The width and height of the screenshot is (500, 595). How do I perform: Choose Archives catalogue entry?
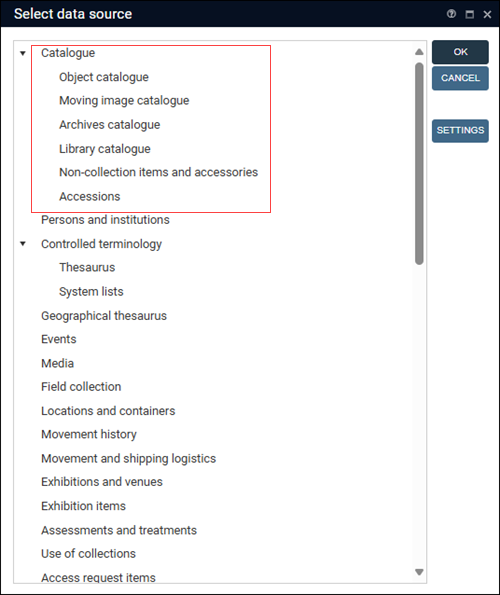[x=110, y=124]
